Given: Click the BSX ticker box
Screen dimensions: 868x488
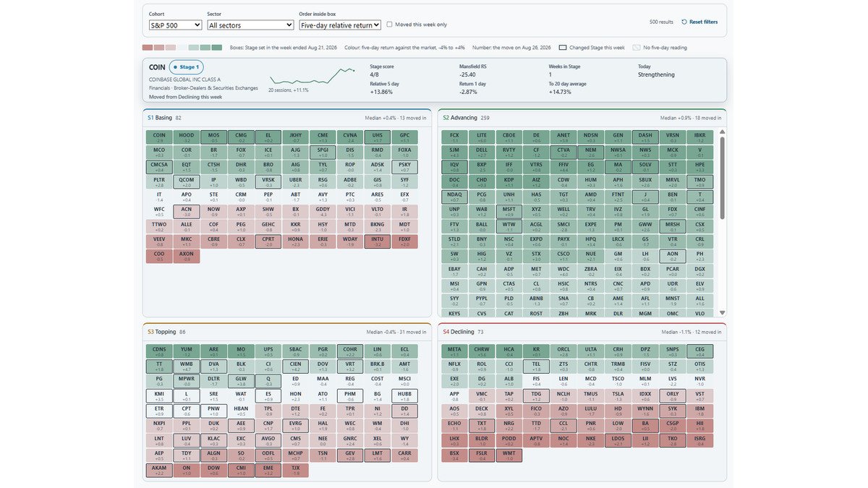Looking at the screenshot, I should click(x=454, y=455).
